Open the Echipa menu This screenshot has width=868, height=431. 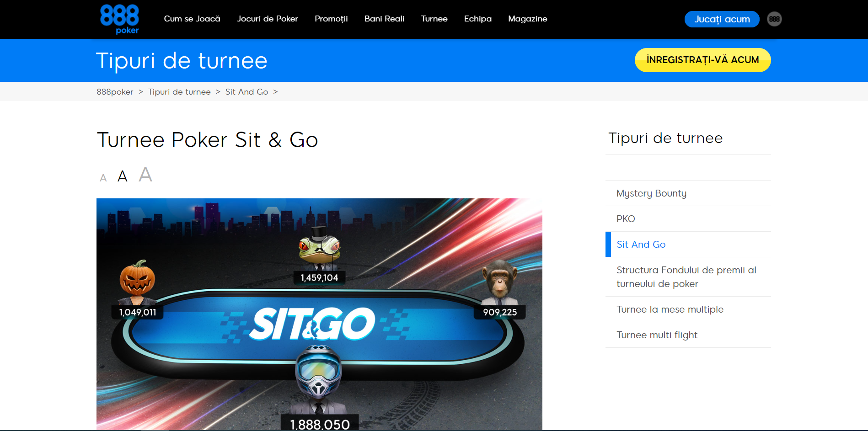click(478, 19)
